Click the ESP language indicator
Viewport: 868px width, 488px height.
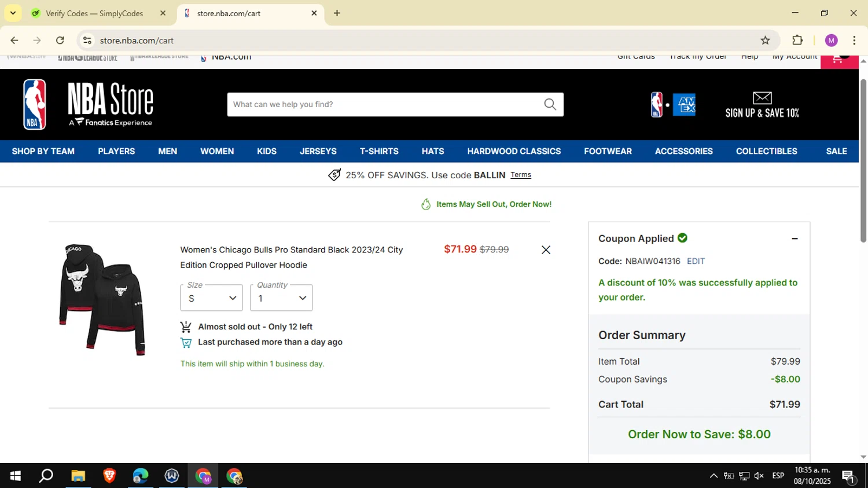click(778, 476)
